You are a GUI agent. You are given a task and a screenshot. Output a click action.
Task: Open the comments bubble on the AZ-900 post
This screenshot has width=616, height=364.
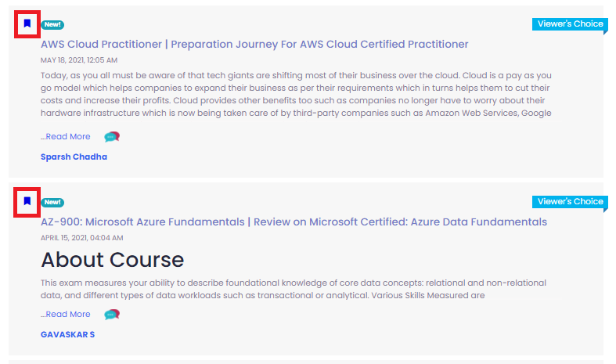pyautogui.click(x=112, y=315)
